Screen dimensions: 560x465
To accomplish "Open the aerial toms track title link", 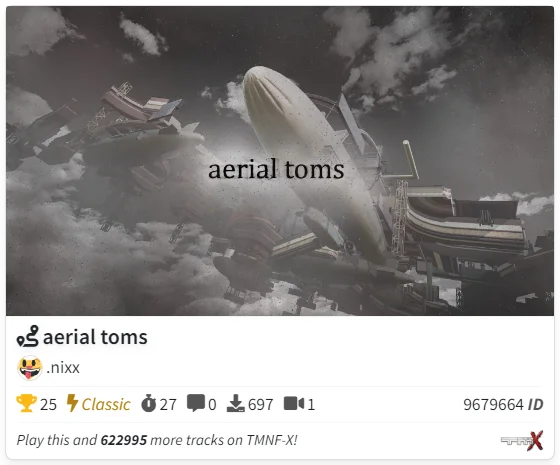I will (x=95, y=337).
